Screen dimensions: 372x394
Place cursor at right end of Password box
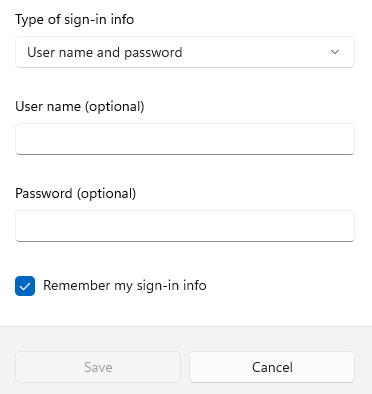(347, 226)
